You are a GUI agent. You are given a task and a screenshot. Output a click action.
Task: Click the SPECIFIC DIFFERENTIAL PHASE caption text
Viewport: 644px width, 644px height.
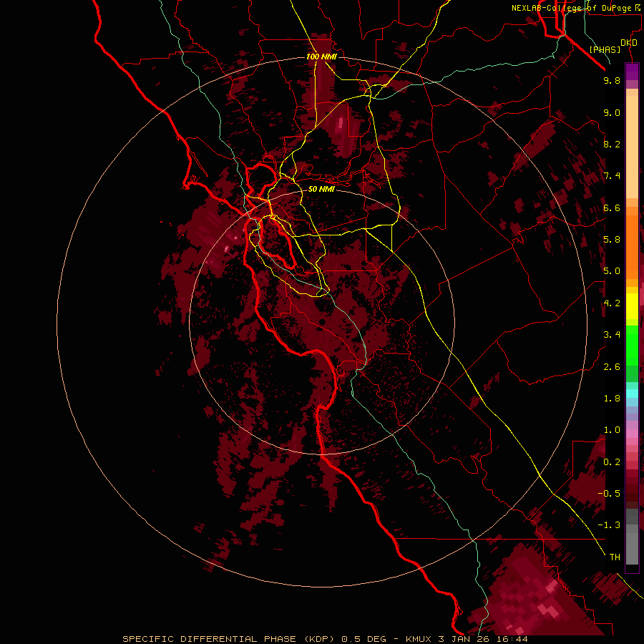coord(209,639)
